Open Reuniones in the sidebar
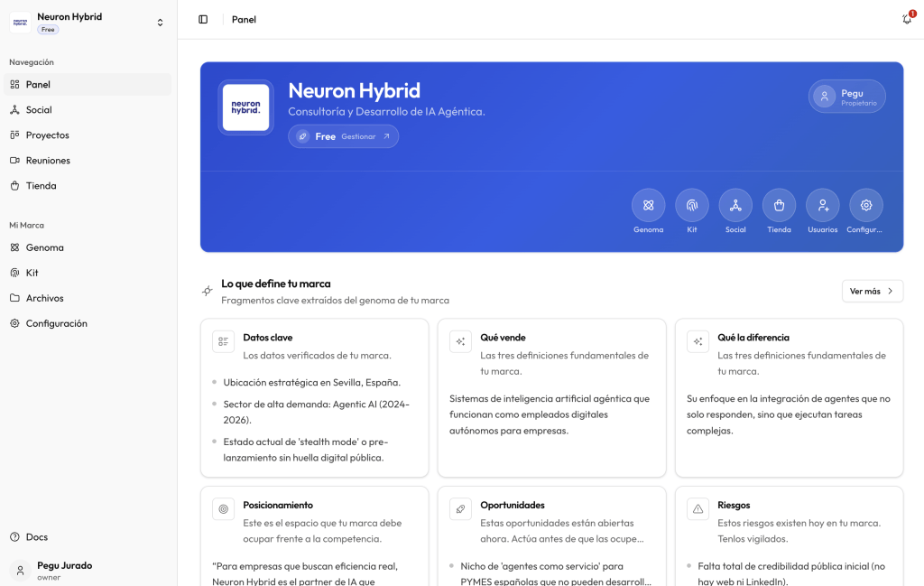 point(88,161)
